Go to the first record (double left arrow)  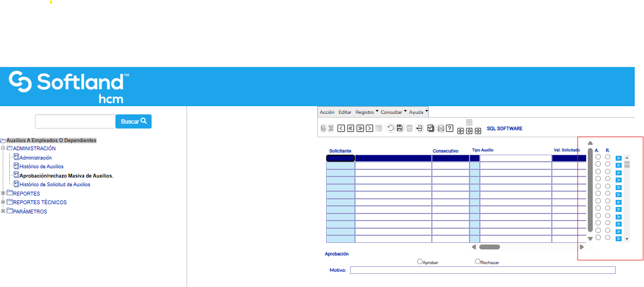point(351,129)
